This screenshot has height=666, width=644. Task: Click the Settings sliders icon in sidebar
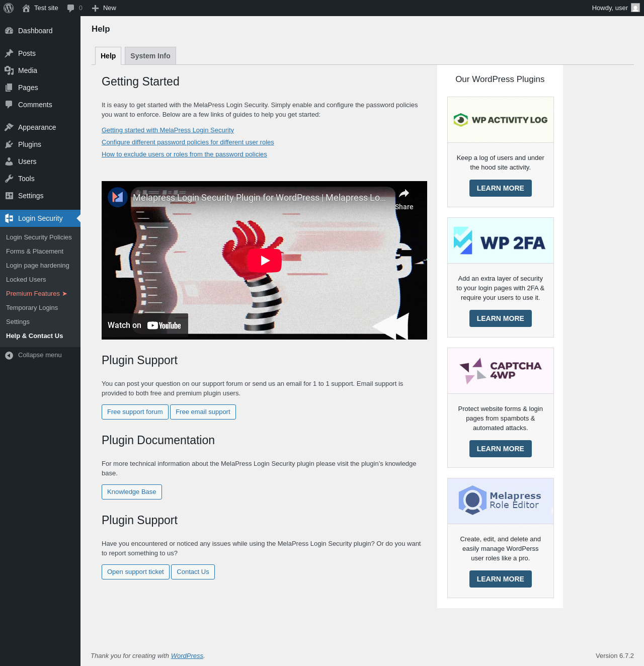(x=9, y=196)
